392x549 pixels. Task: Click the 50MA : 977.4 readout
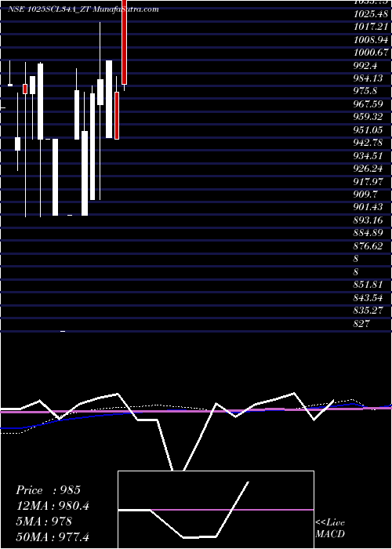(53, 537)
